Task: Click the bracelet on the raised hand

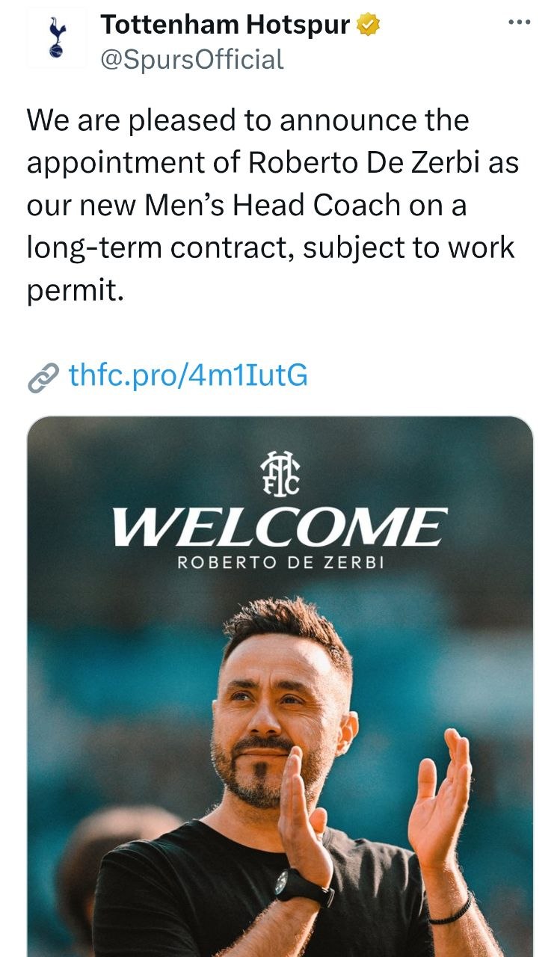Action: [450, 910]
